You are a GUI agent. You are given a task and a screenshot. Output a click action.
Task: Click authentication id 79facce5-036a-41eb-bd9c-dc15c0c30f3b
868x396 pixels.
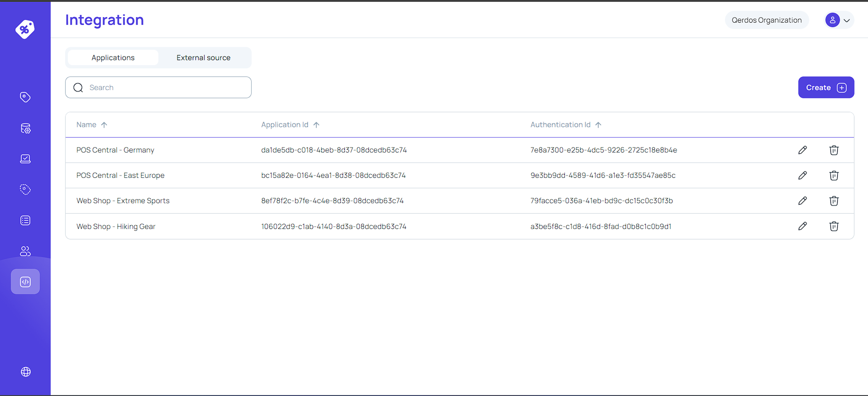tap(602, 201)
